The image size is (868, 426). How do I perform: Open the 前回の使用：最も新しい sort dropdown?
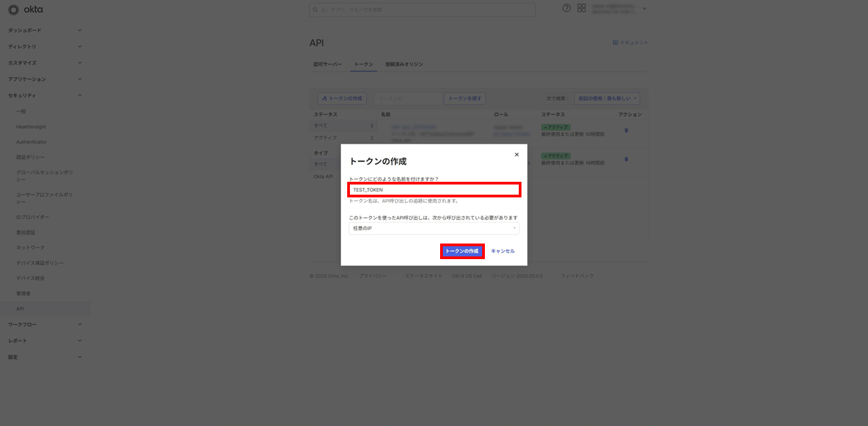[x=607, y=98]
